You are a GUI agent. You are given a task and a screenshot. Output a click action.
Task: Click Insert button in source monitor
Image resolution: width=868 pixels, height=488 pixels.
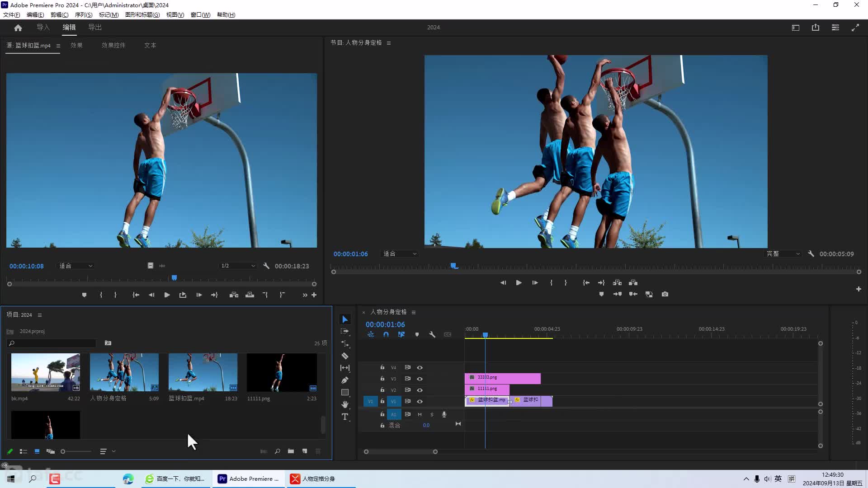click(x=234, y=295)
